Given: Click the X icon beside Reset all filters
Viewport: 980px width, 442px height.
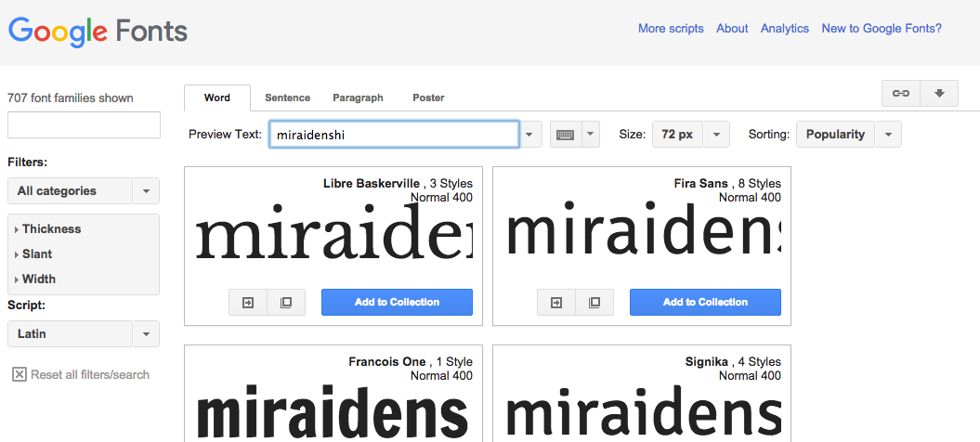Looking at the screenshot, I should pyautogui.click(x=19, y=374).
